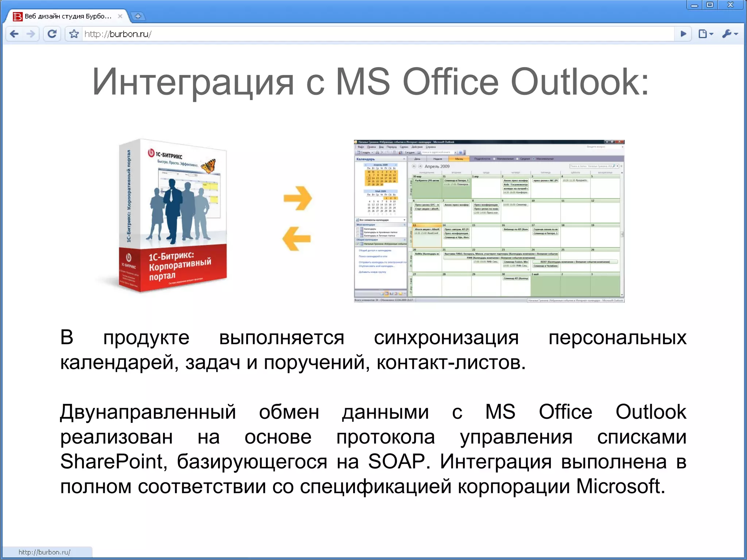Click the Outlook calendar screenshot image
The height and width of the screenshot is (560, 747).
click(x=489, y=221)
